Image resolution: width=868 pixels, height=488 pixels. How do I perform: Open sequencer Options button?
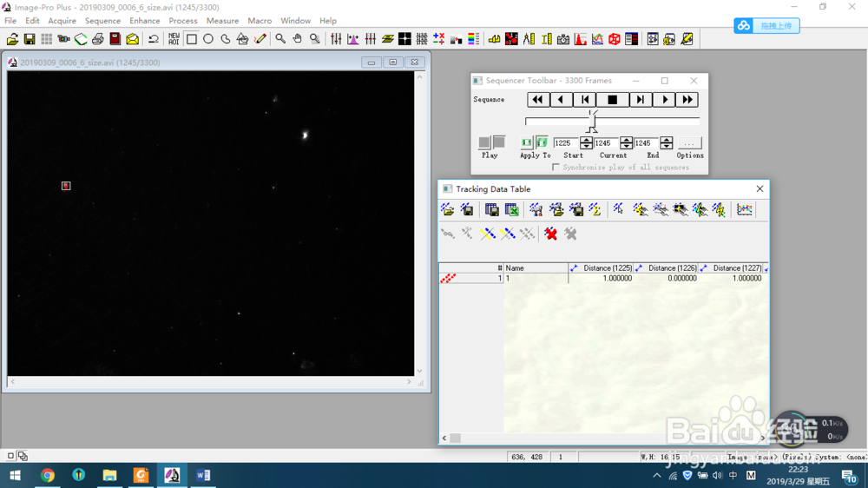(689, 143)
